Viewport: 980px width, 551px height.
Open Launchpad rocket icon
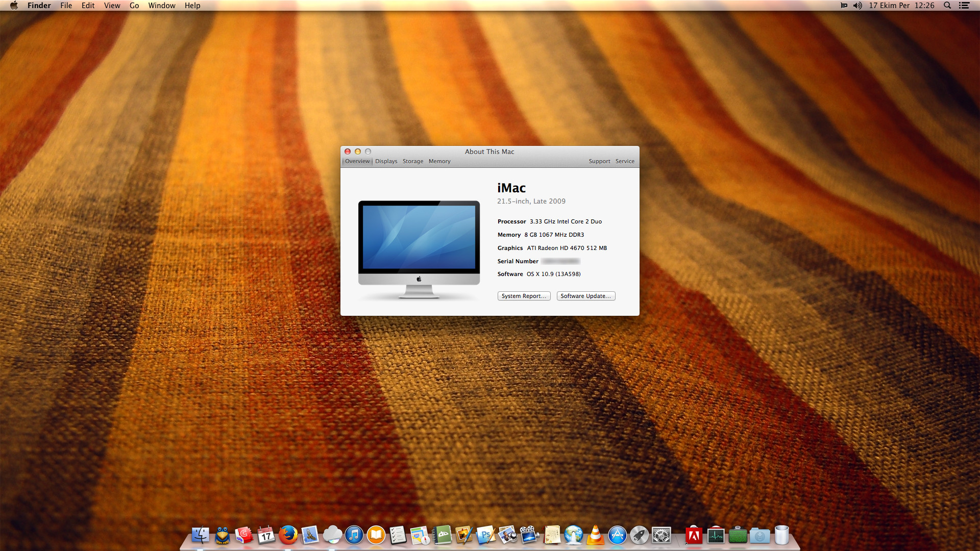pos(640,535)
